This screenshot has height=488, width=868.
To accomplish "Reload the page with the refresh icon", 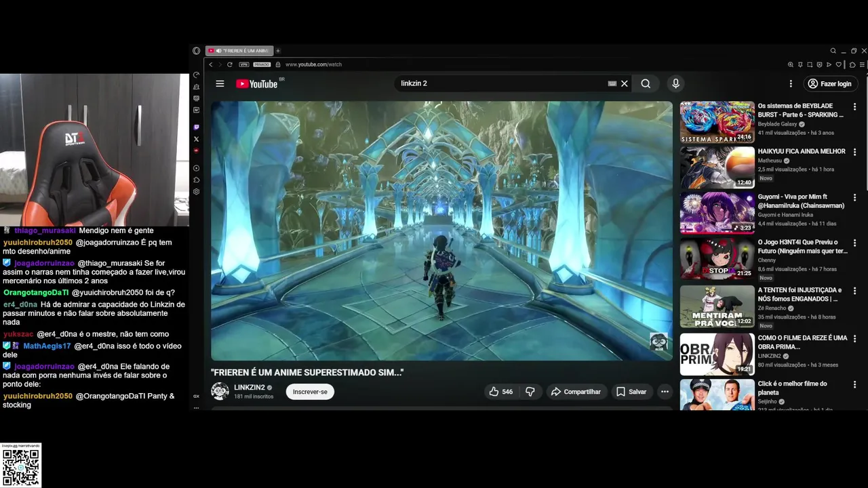I will (230, 64).
